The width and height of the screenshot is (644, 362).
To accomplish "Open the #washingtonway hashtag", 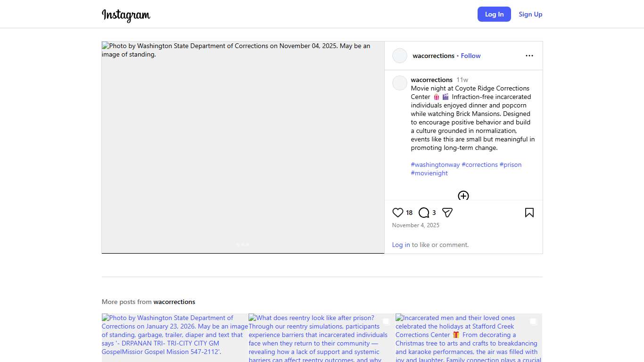I will (435, 165).
